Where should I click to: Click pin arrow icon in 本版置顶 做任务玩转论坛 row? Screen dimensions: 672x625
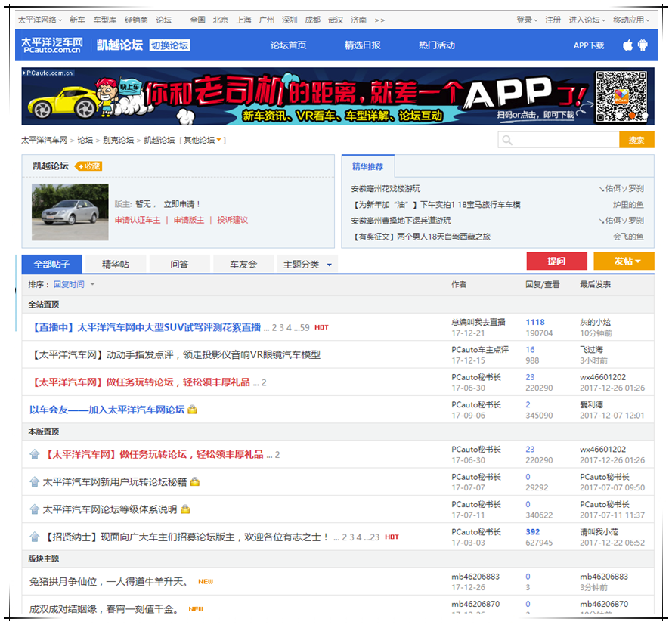point(35,454)
